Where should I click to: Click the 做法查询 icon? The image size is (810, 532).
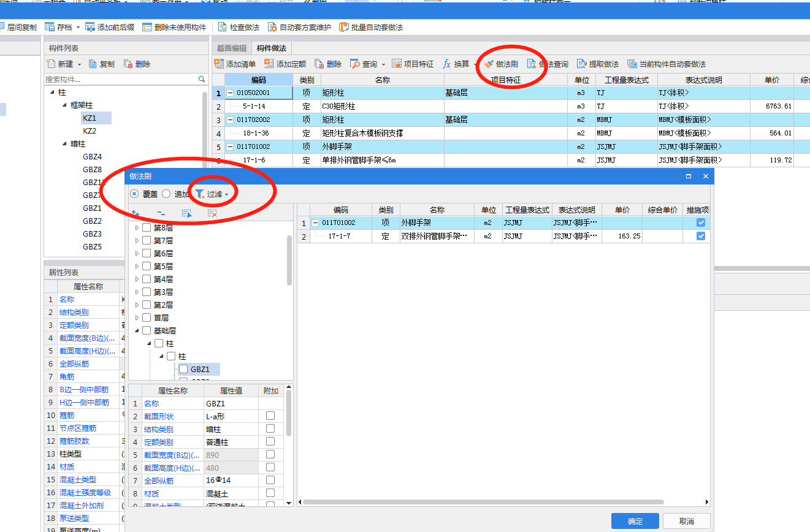[532, 64]
